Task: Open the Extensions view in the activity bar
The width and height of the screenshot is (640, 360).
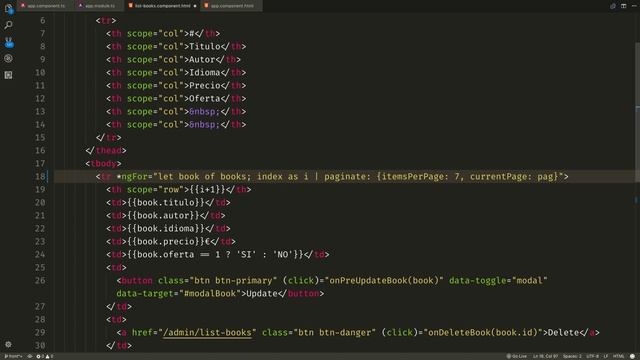Action: point(8,75)
